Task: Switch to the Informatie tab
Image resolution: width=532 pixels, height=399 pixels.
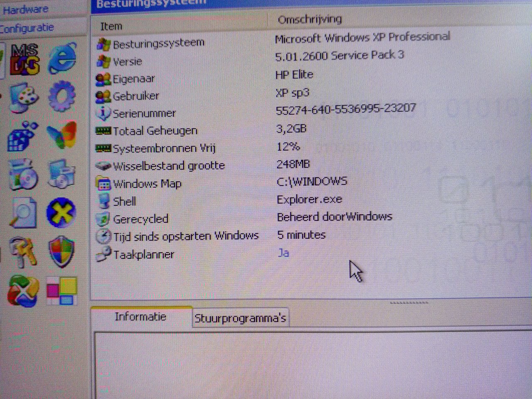Action: [x=140, y=317]
